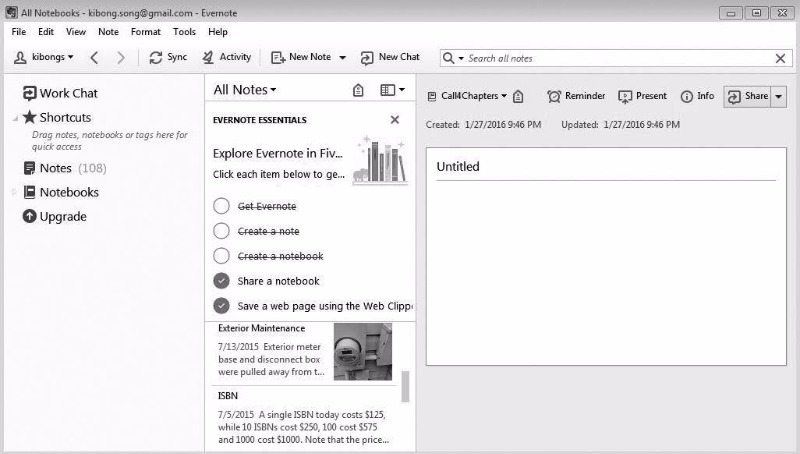Image resolution: width=800 pixels, height=454 pixels.
Task: Click Get Evernote link text
Action: (x=267, y=206)
